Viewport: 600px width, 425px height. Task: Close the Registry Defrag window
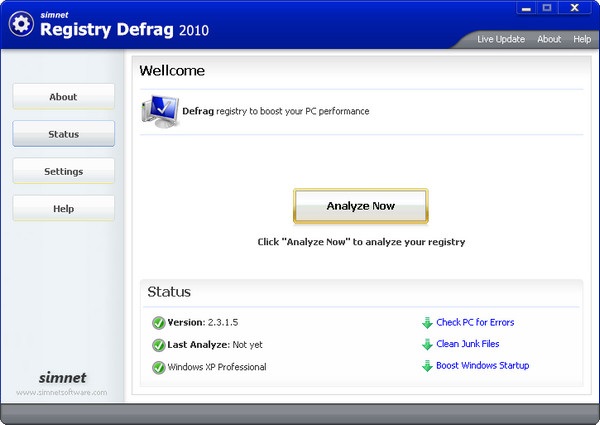(574, 8)
